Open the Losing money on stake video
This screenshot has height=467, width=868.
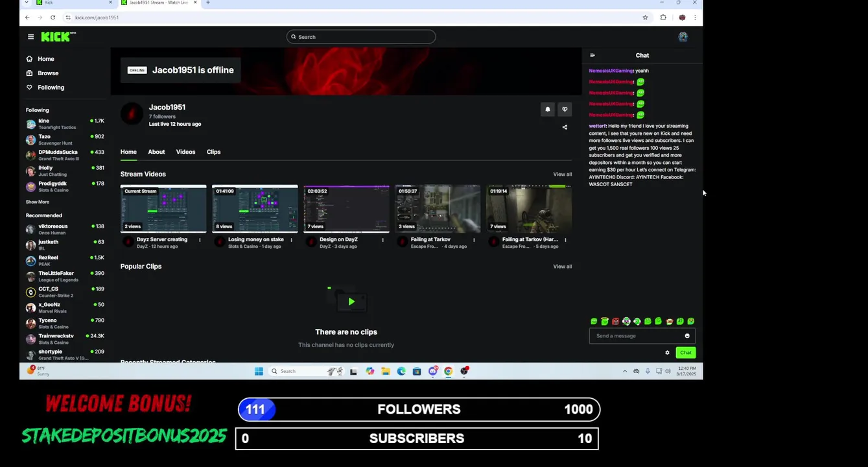pos(255,209)
